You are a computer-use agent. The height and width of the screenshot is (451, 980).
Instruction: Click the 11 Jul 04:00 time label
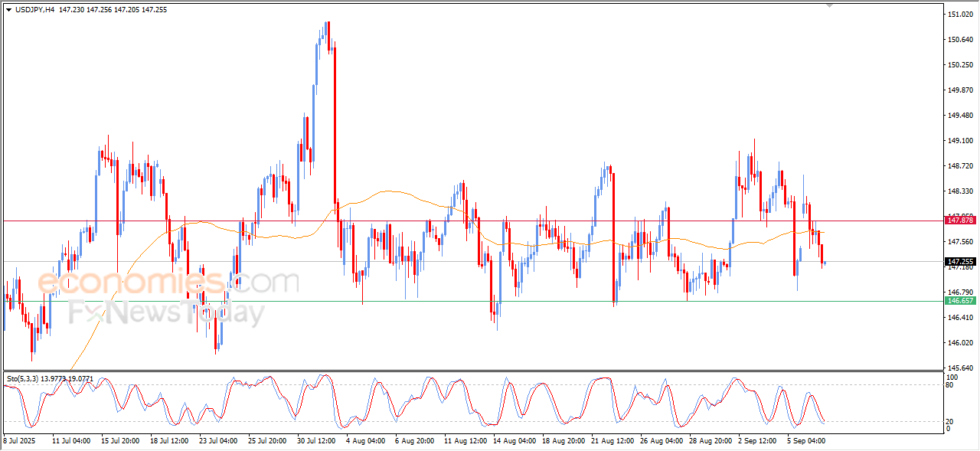pos(71,441)
